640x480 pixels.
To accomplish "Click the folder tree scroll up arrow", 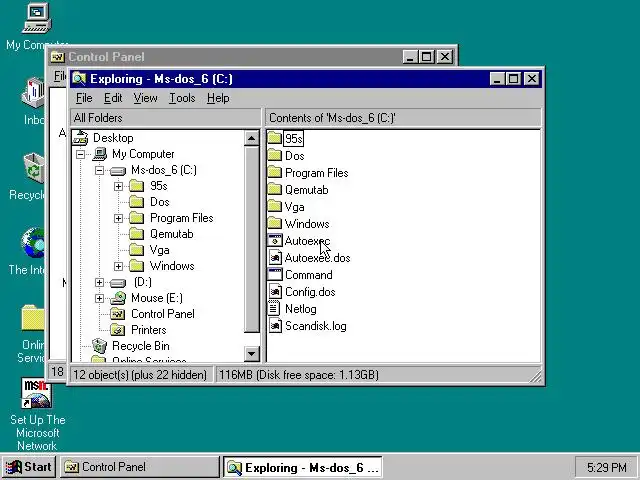I will click(x=252, y=138).
